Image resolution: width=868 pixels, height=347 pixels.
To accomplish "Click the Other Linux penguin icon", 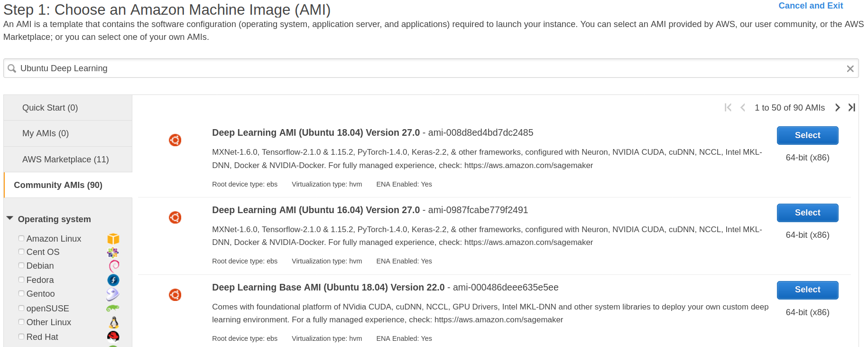I will 114,323.
